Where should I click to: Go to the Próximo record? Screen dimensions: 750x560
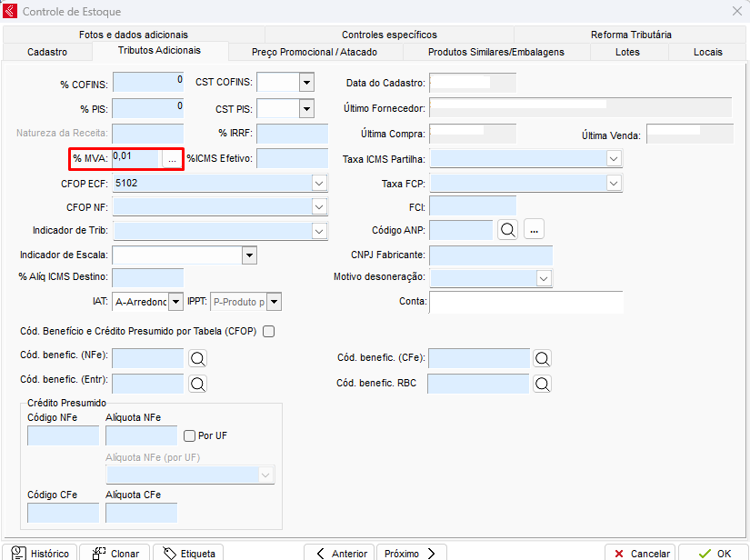pyautogui.click(x=411, y=553)
